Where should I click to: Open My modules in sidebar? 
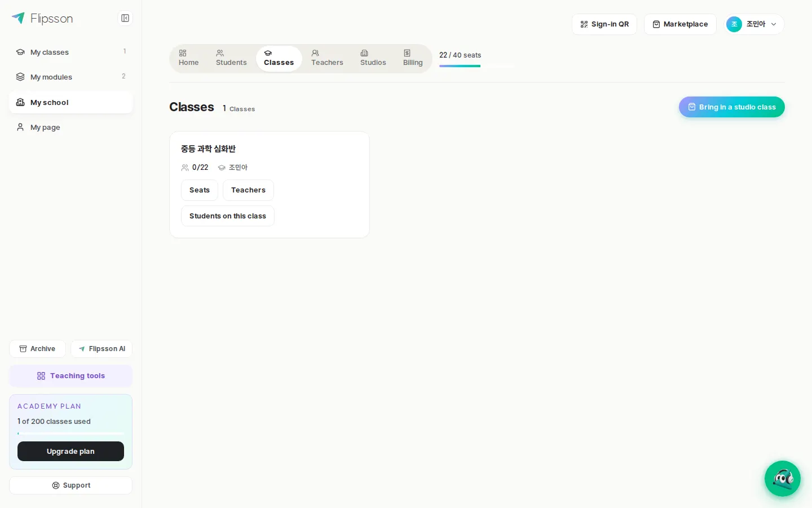pos(71,77)
